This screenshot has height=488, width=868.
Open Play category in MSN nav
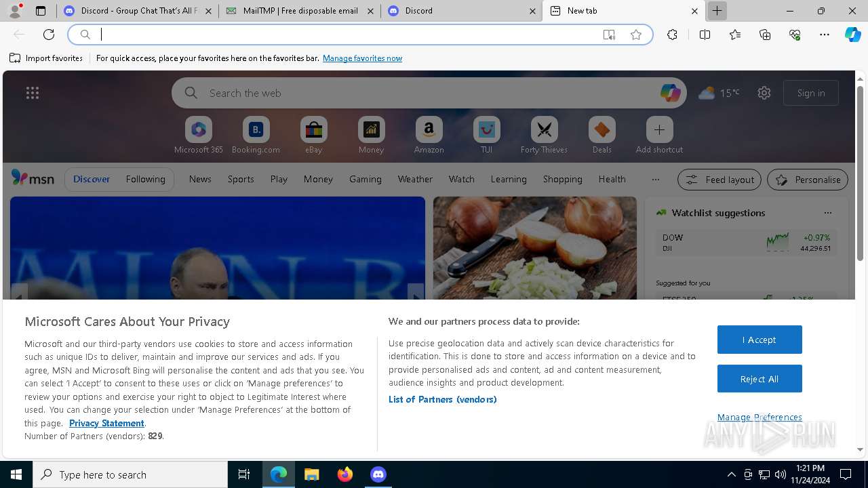coord(279,179)
